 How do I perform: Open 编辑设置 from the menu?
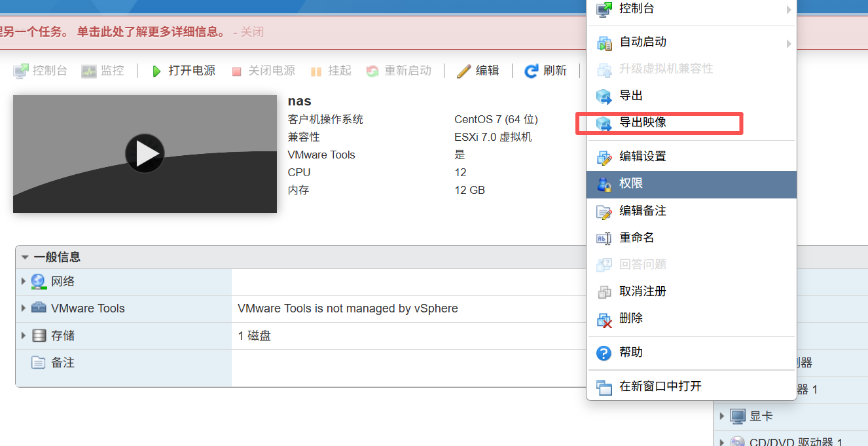click(x=691, y=157)
